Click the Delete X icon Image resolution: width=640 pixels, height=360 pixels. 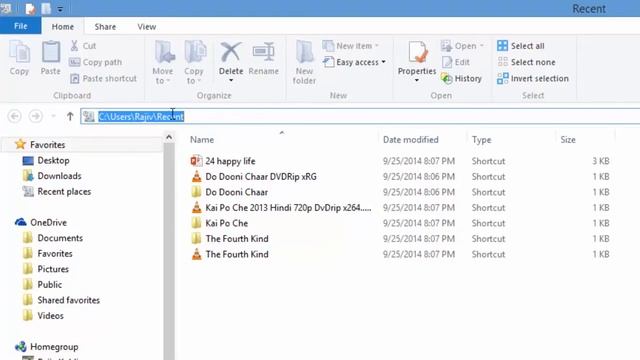231,52
